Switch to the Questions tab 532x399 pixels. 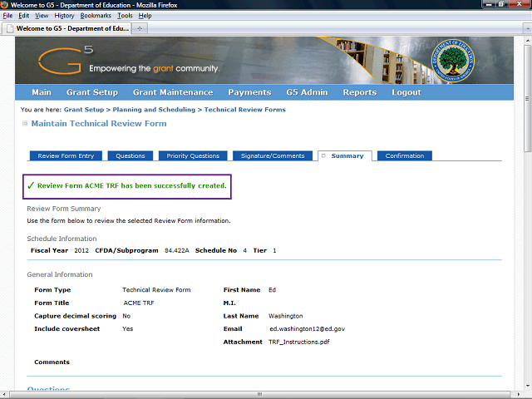tap(131, 155)
